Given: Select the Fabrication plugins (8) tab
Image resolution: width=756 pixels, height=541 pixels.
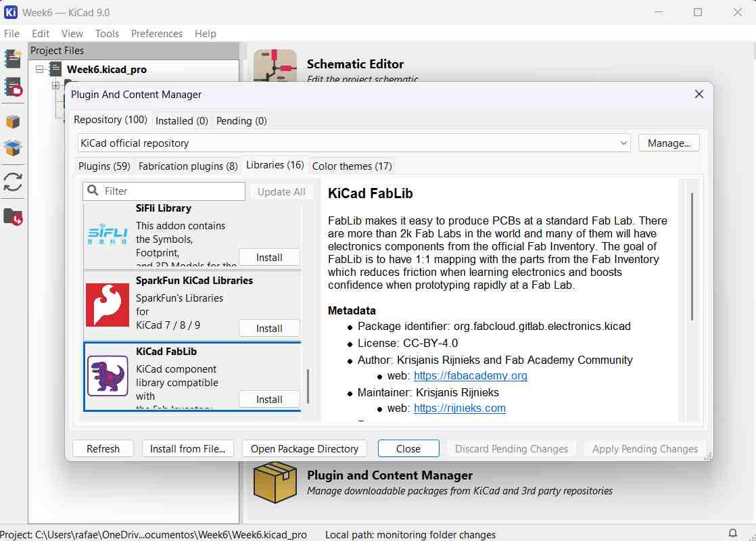Looking at the screenshot, I should (x=188, y=166).
